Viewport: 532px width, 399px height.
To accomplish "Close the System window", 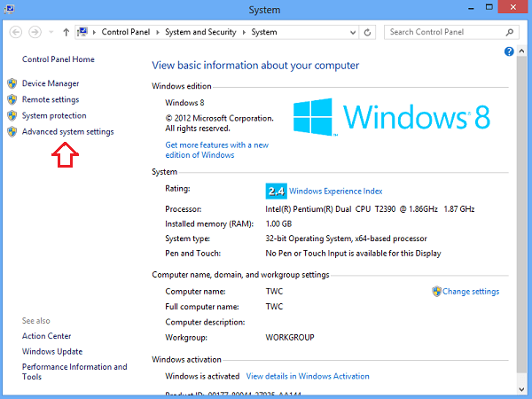I will coord(513,7).
